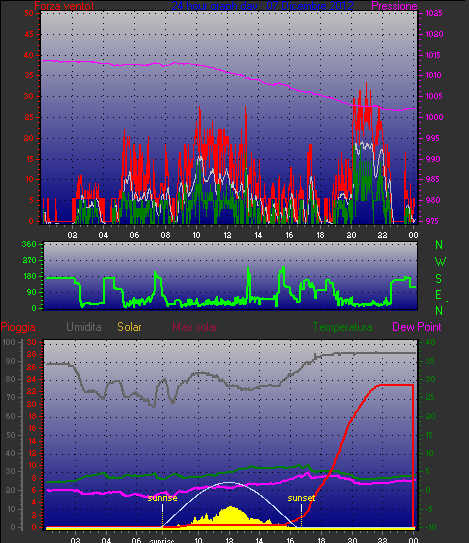Click the 12 hour label under wind chart
The width and height of the screenshot is (469, 543).
pyautogui.click(x=227, y=235)
